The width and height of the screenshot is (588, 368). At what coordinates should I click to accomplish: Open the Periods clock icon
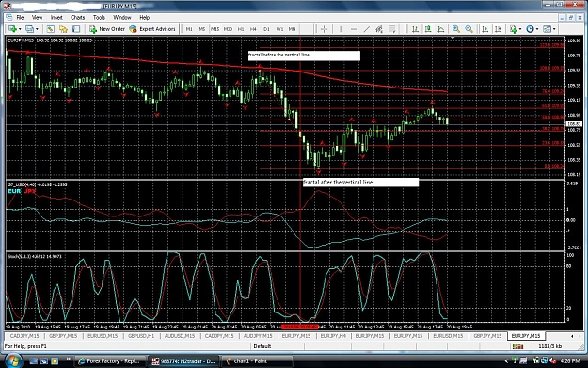click(x=530, y=29)
